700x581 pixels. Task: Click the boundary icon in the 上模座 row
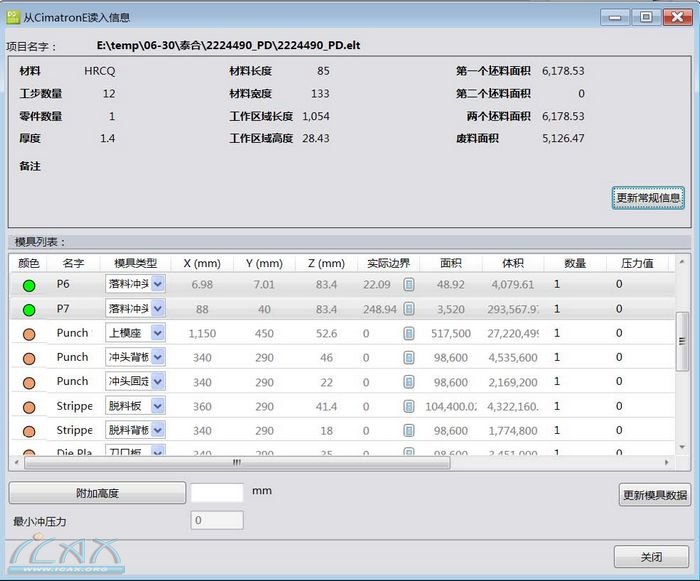pyautogui.click(x=409, y=333)
